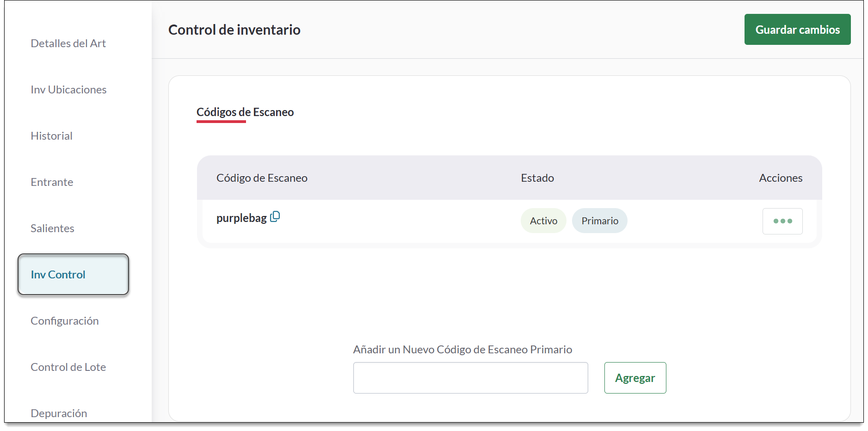Screen dimensions: 868x431
Task: Switch to the Códigos de Escaneo tab
Action: [x=245, y=112]
